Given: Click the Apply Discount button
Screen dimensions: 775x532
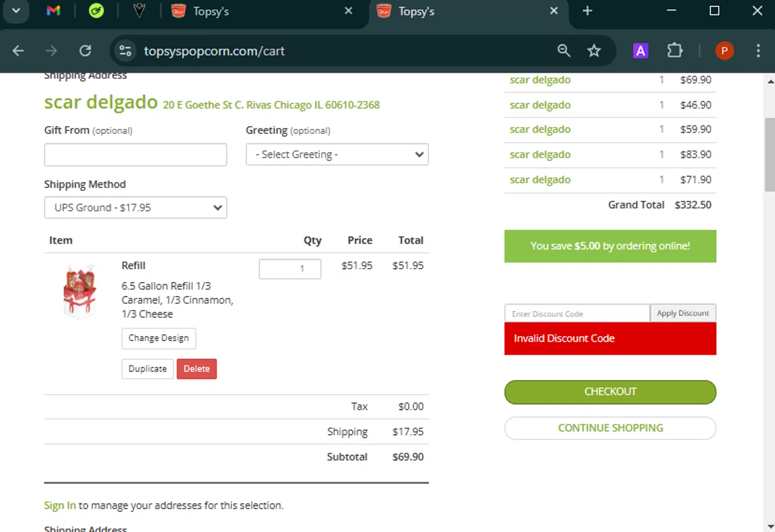Looking at the screenshot, I should 683,313.
